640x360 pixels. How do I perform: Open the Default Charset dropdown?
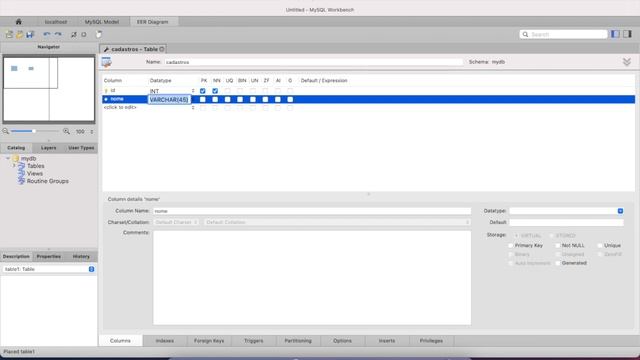[176, 222]
